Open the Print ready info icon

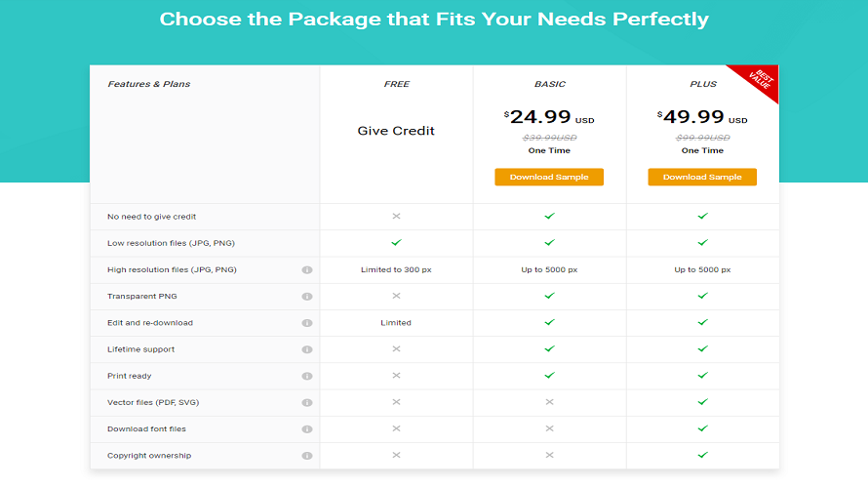(307, 376)
